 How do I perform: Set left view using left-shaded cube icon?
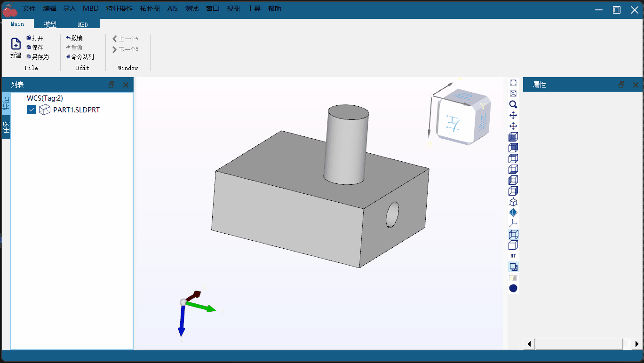[x=513, y=180]
